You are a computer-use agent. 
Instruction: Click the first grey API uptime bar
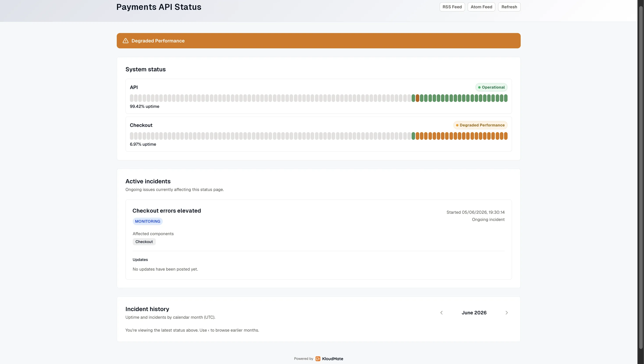132,98
